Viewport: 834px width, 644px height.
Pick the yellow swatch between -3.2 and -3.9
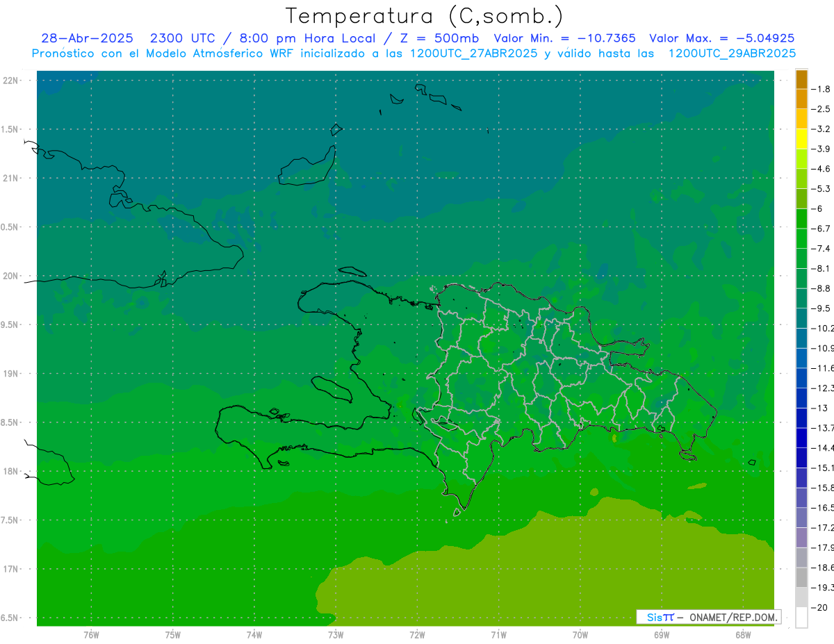point(801,139)
